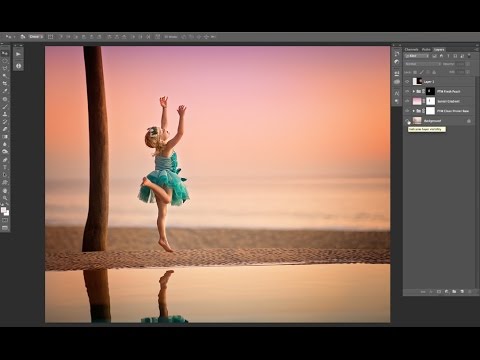
Task: Click the lock all padlock icon
Action: 434,72
